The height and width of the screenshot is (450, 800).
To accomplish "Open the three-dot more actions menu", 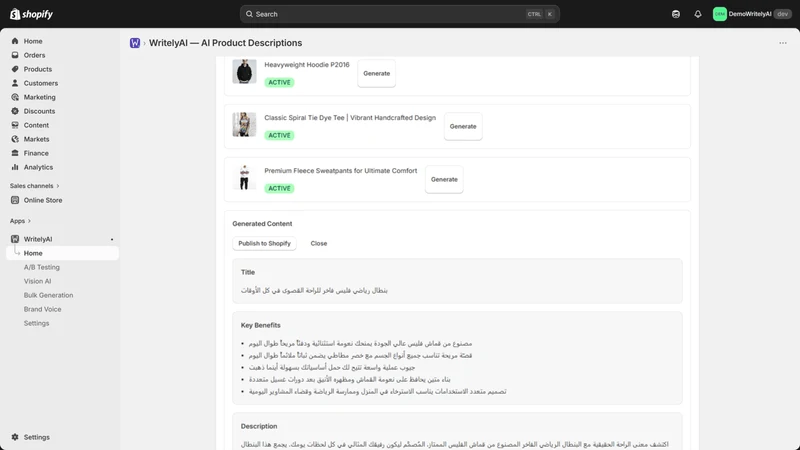I will (x=783, y=43).
